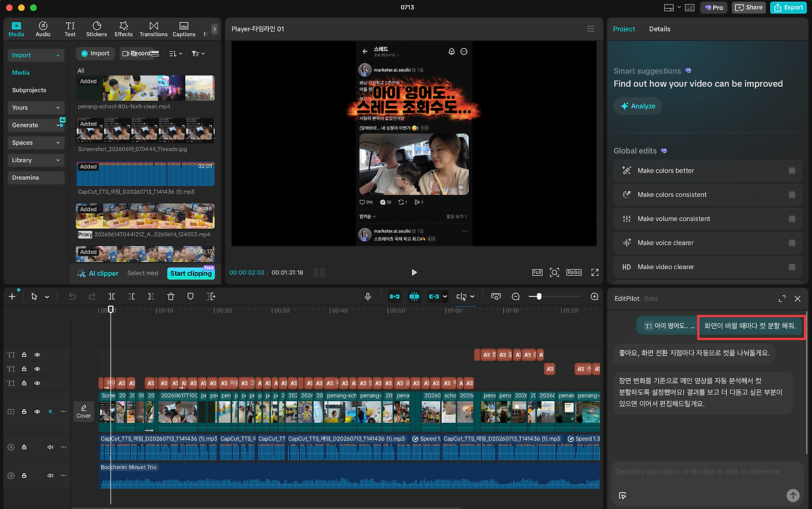Click the Analyze button
The height and width of the screenshot is (509, 812).
tap(638, 106)
